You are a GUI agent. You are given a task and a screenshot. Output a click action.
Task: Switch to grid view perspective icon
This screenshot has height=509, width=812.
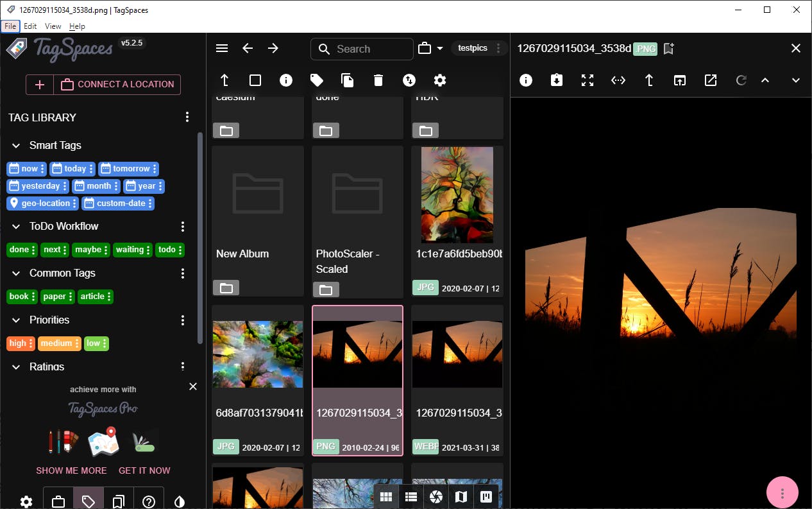[x=385, y=497]
